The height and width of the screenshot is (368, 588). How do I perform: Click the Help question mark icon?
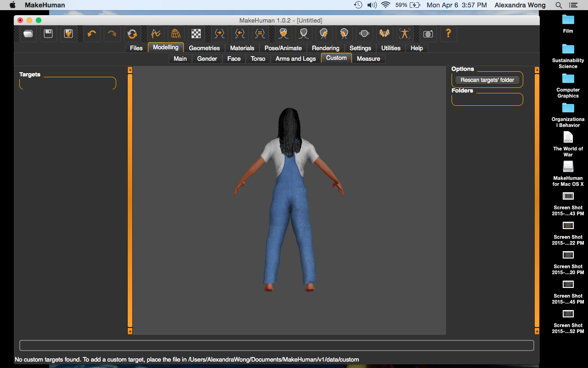(x=448, y=34)
